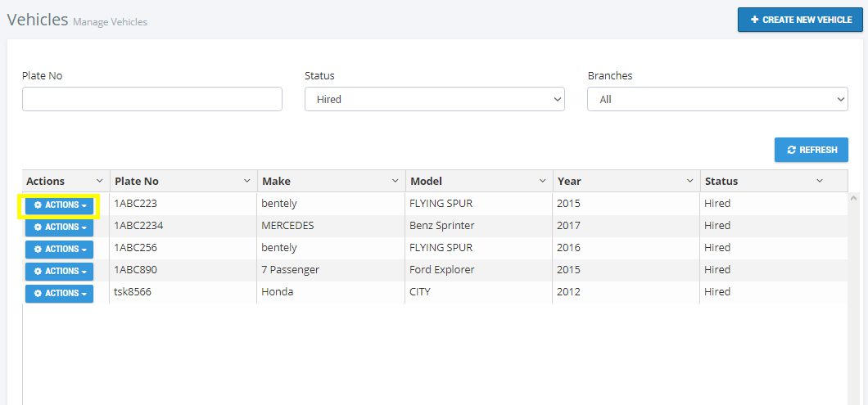Screen dimensions: 868x405
Task: Open Actions menu for plate 1ABC256
Action: (59, 250)
